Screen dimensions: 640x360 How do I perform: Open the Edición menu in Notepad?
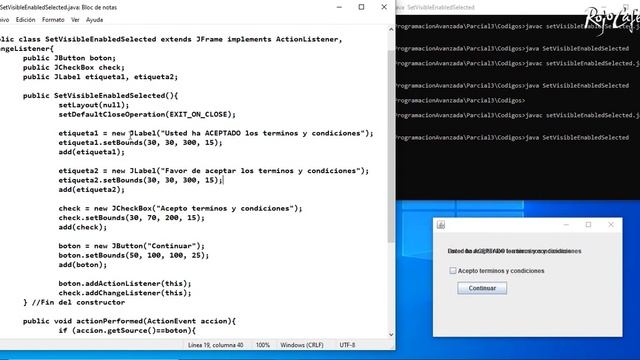click(x=25, y=20)
